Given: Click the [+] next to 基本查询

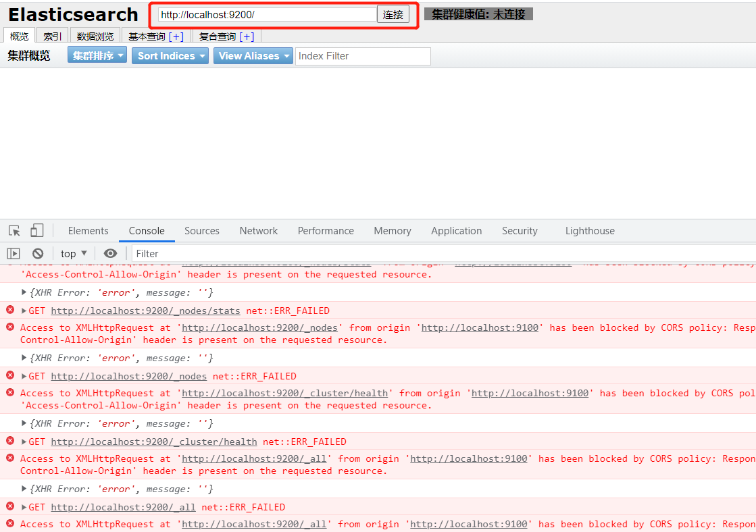Looking at the screenshot, I should 176,36.
